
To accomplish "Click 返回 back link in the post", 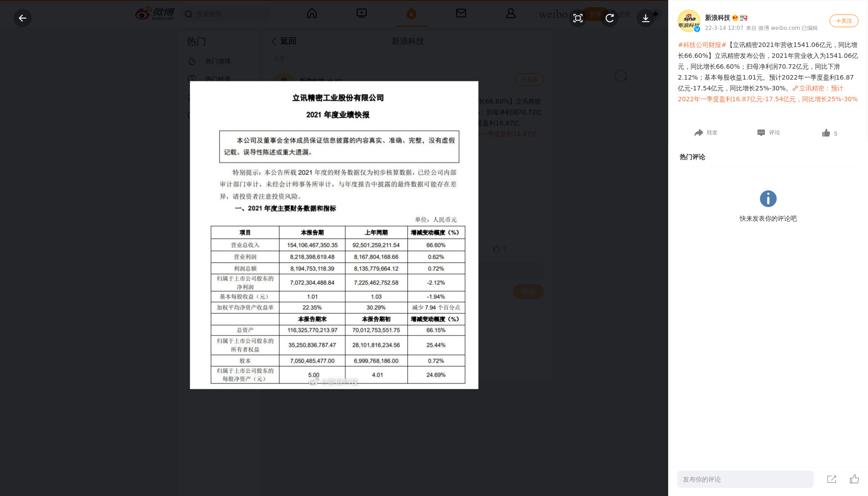I will pos(284,41).
